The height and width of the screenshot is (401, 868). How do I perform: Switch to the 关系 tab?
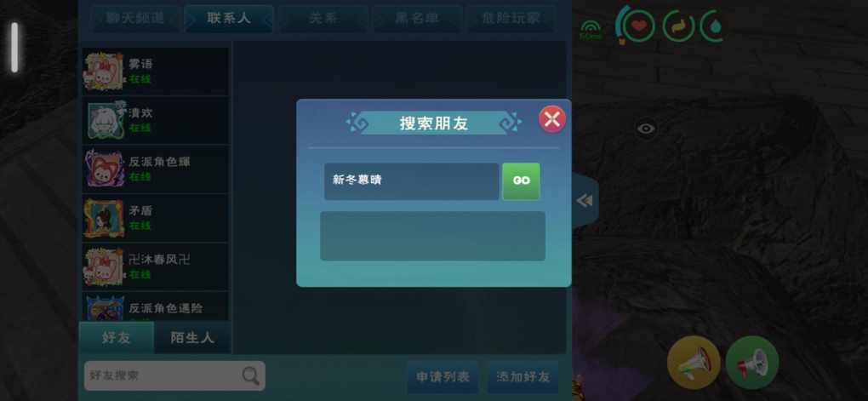(x=323, y=18)
